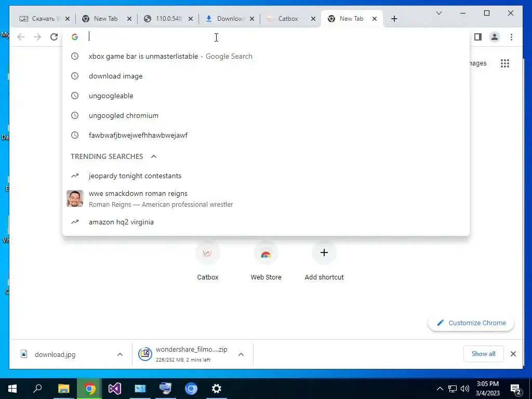
Task: Close the Catbox tab
Action: pyautogui.click(x=313, y=19)
